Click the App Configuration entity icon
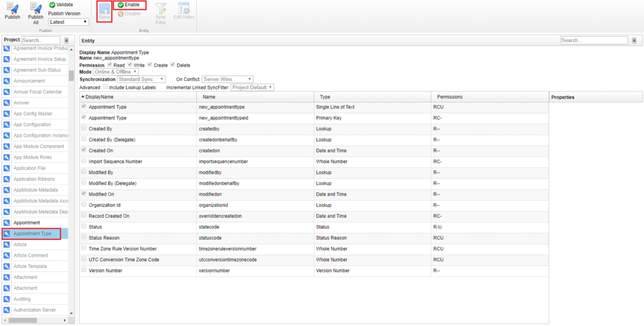This screenshot has width=644, height=326. (6, 125)
